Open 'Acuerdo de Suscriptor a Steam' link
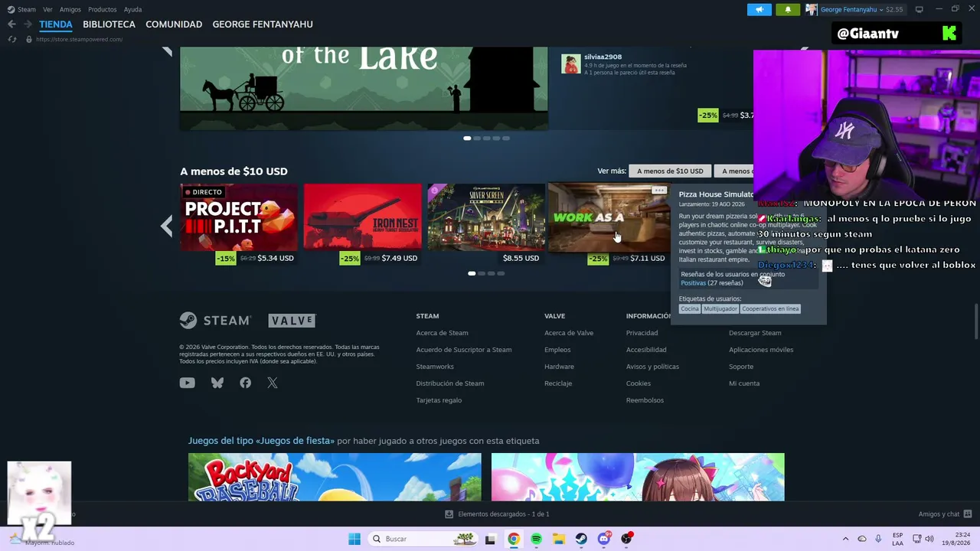The width and height of the screenshot is (980, 551). (x=464, y=350)
